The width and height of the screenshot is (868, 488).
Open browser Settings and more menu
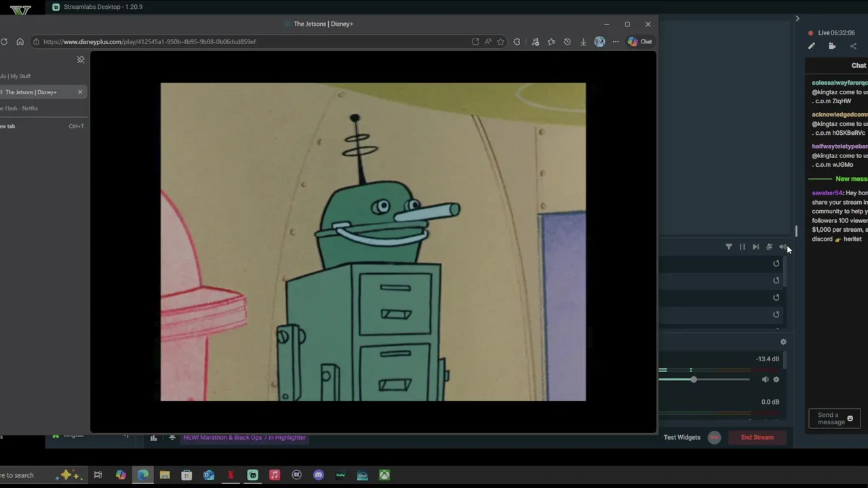point(616,42)
